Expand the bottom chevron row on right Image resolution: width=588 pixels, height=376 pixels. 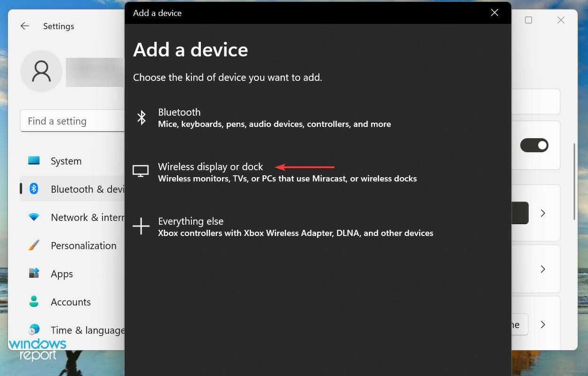point(543,324)
